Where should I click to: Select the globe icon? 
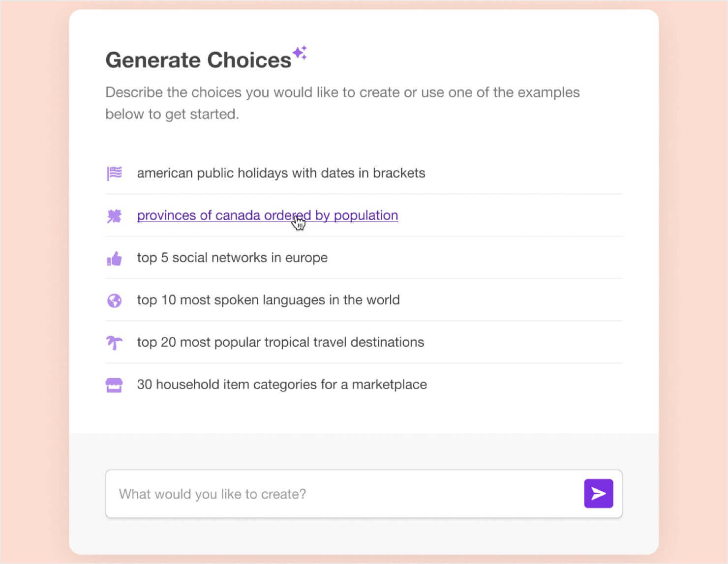point(114,300)
